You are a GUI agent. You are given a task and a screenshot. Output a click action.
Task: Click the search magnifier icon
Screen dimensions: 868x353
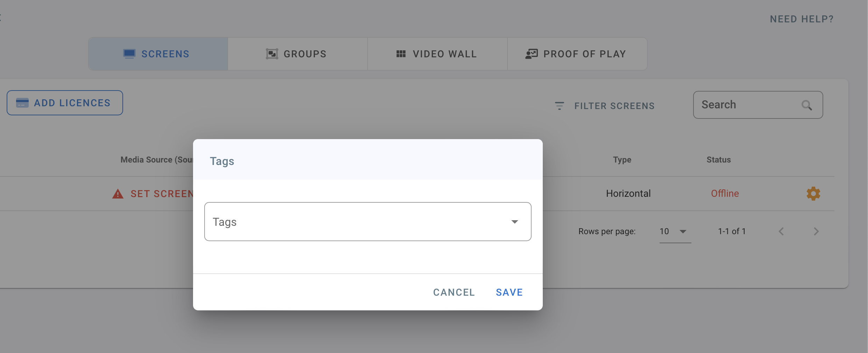(x=807, y=105)
